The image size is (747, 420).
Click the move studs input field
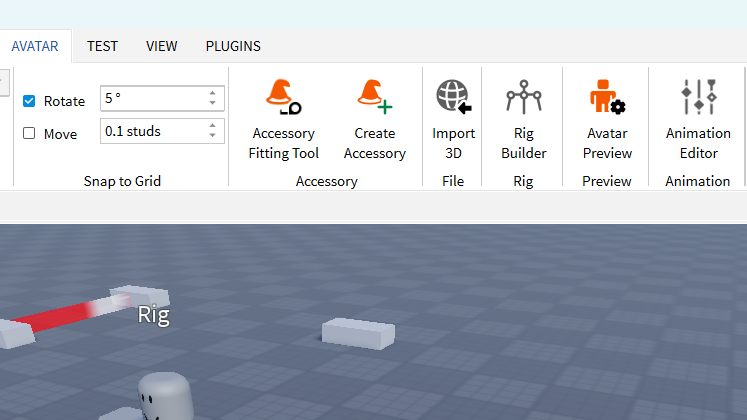[x=152, y=131]
